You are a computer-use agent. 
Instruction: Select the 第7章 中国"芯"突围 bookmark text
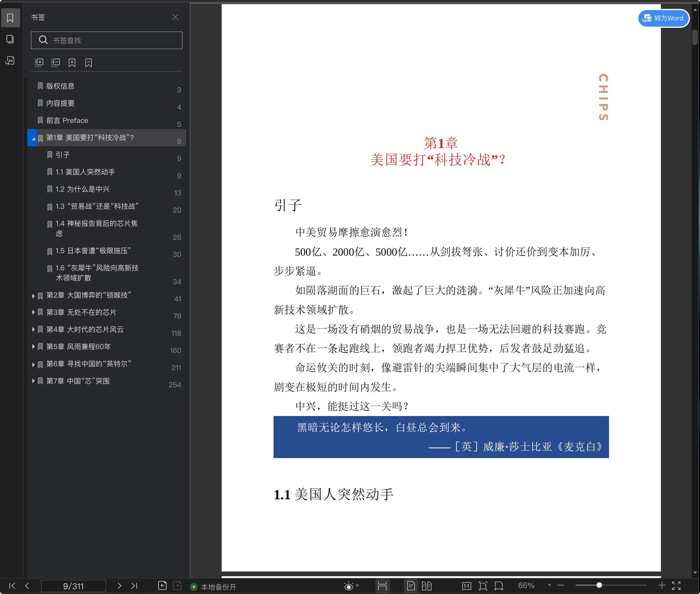(78, 381)
